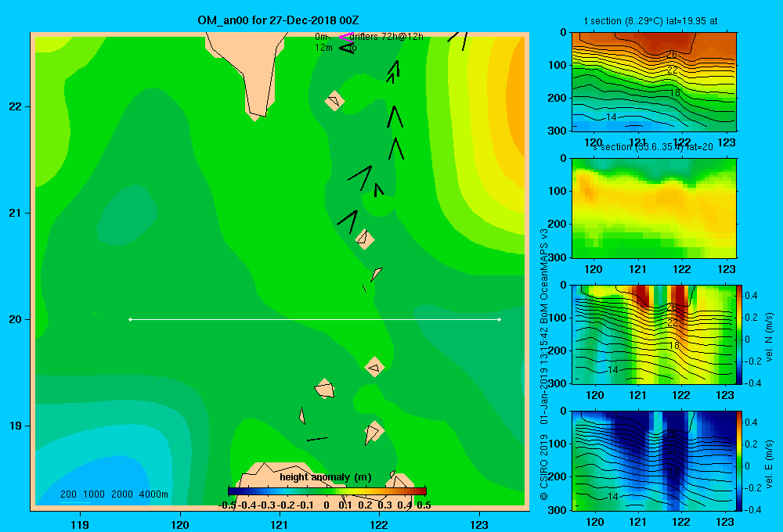Viewport: 783px width, 532px height.
Task: Click the "0.4" label on vel. N colorbar
Action: (x=751, y=296)
